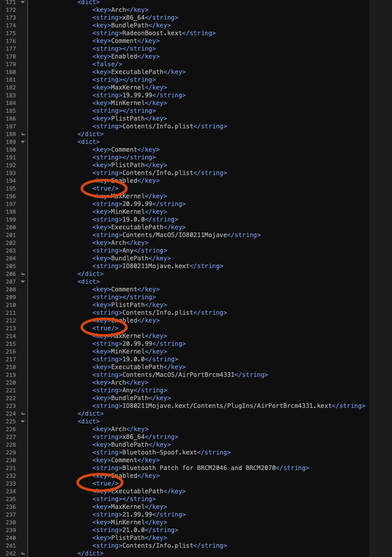Screen dimensions: 392x557
Task: Click the PlistPath key on line 186
Action: [x=130, y=119]
